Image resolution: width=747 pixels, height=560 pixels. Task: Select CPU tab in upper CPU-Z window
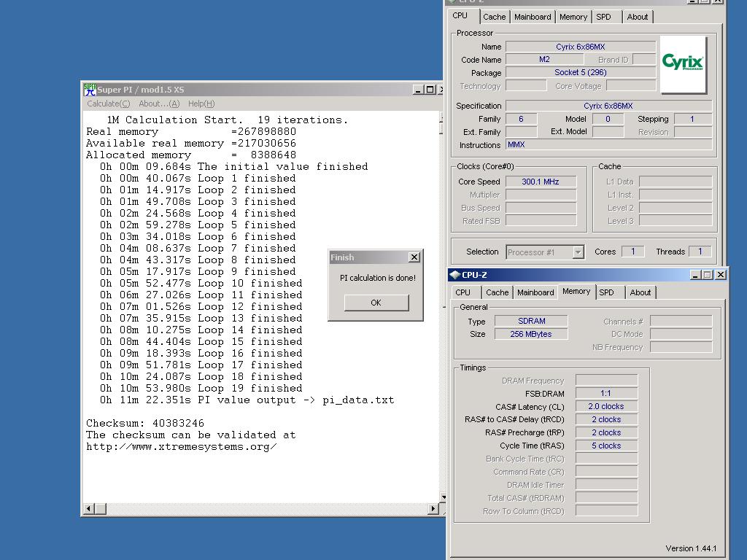click(x=460, y=15)
